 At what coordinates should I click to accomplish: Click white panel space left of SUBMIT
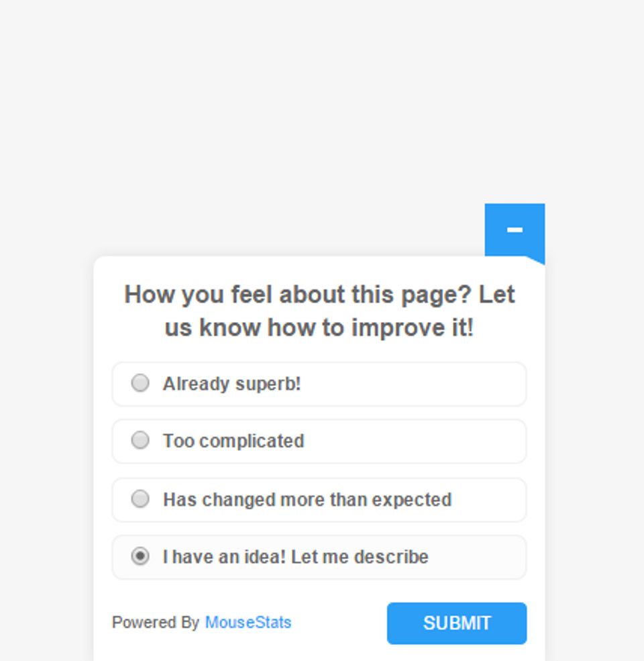339,623
